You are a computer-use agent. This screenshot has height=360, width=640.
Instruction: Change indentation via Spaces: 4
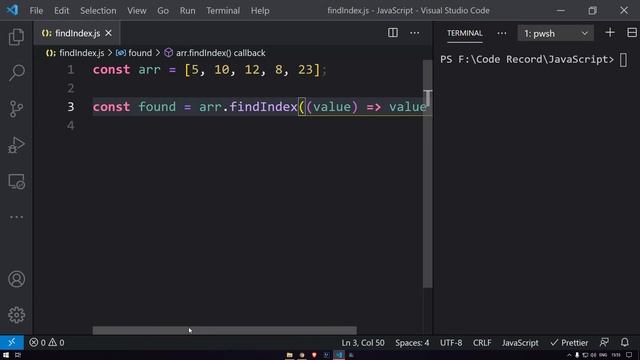412,342
